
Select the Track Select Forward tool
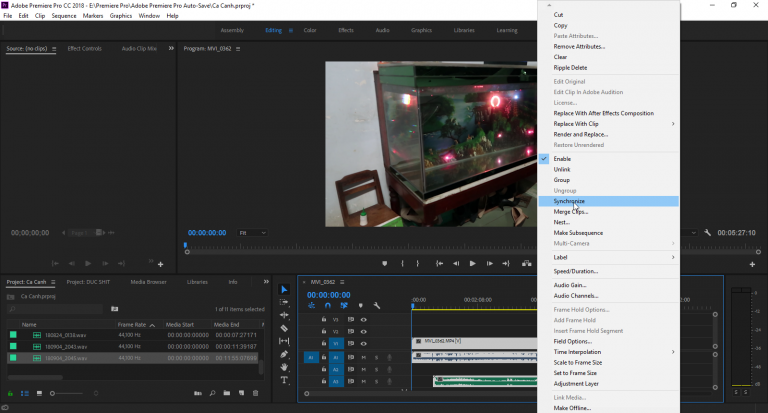[x=284, y=302]
